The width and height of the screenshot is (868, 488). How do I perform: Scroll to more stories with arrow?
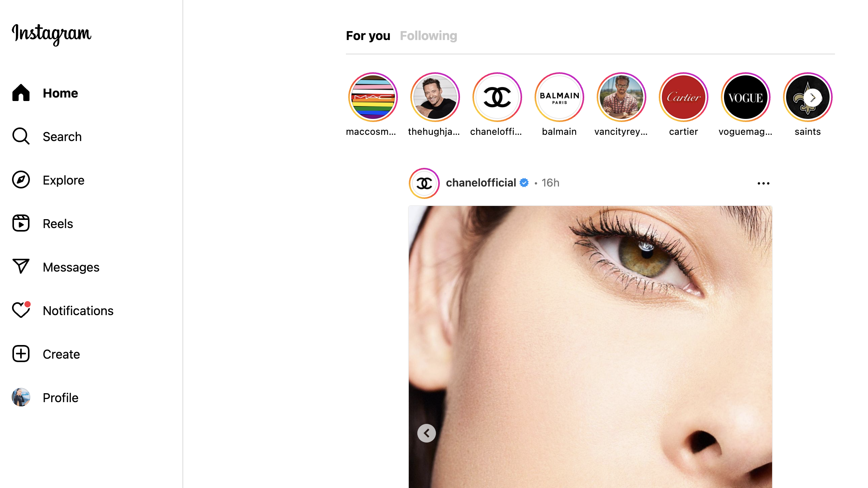click(812, 97)
